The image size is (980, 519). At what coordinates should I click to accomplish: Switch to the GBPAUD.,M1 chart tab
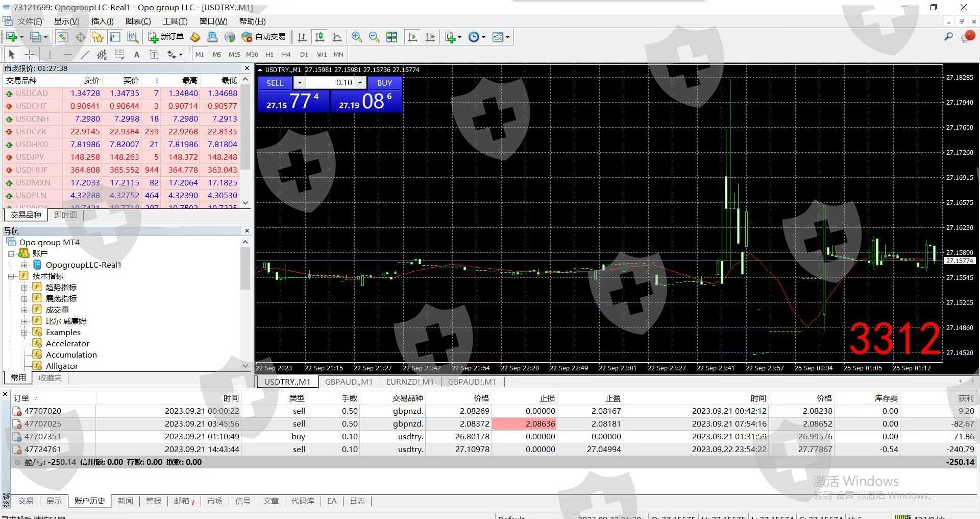pyautogui.click(x=349, y=382)
